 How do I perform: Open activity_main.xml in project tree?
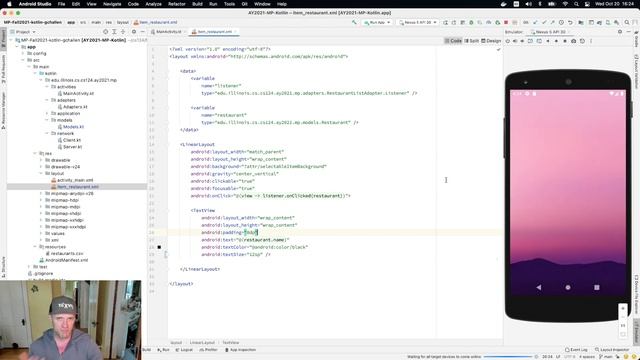pyautogui.click(x=75, y=180)
